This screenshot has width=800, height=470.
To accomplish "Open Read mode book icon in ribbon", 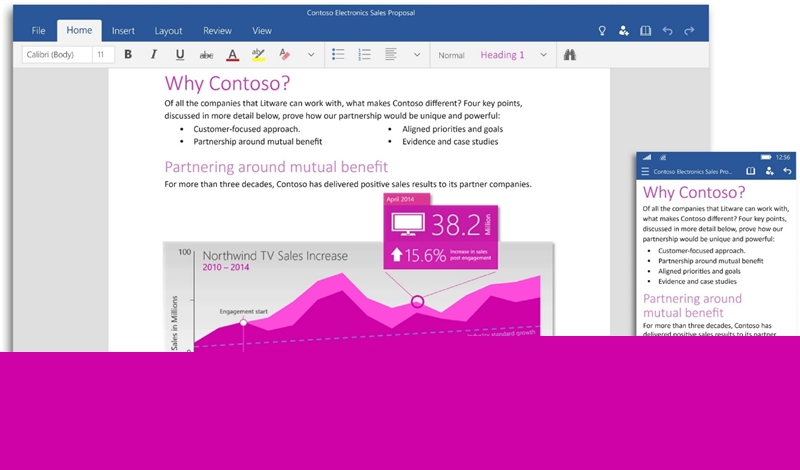I will tap(645, 31).
